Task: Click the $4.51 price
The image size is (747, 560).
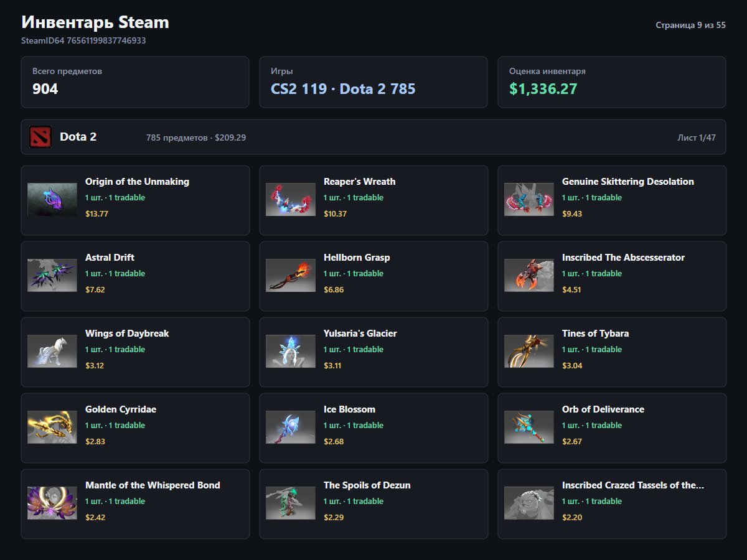Action: (x=571, y=289)
